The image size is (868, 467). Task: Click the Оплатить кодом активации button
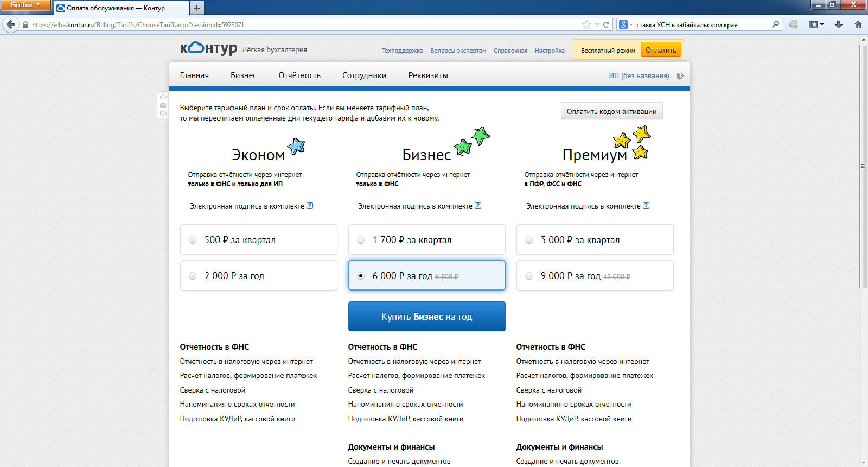click(611, 111)
